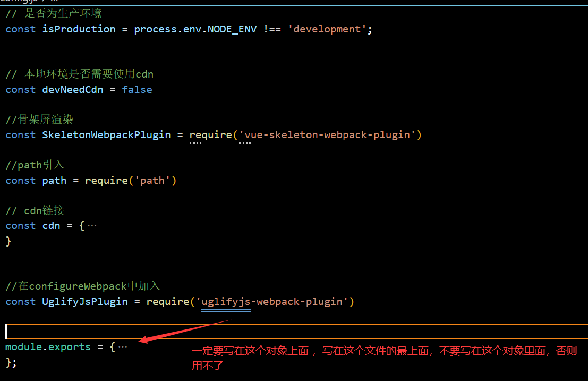The image size is (588, 381).
Task: Click the cdn constant name
Action: tap(51, 226)
